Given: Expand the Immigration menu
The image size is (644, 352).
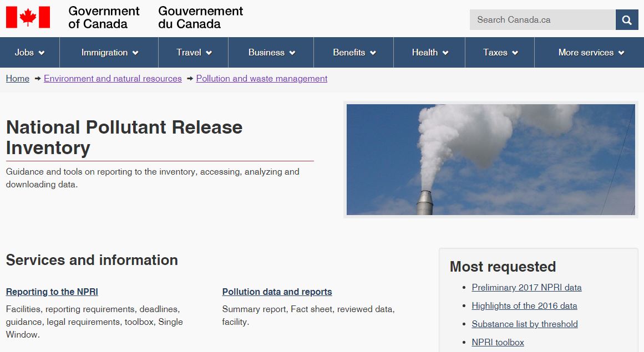Looking at the screenshot, I should tap(109, 53).
